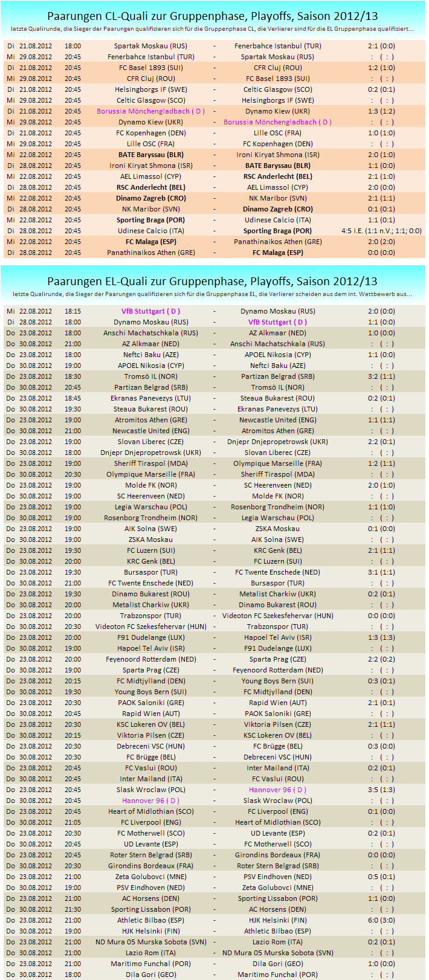Select home team 'AC Horsens (DEN)' on 23.08.2012
429x980 pixels.
coord(151,898)
